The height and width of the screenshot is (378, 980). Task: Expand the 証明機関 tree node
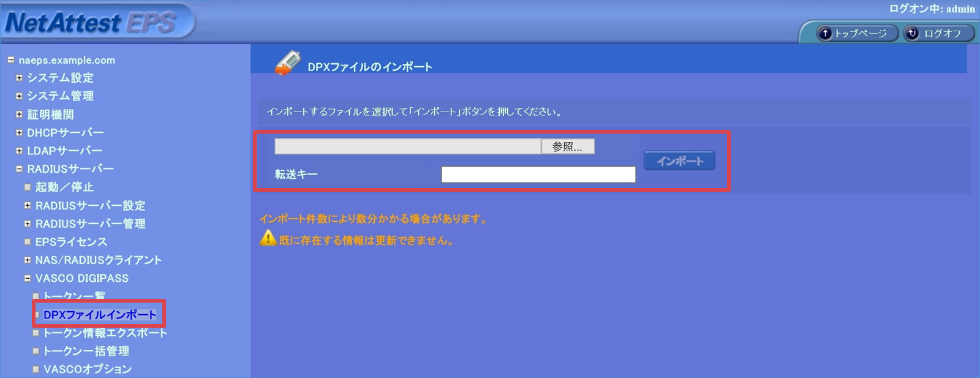point(19,114)
